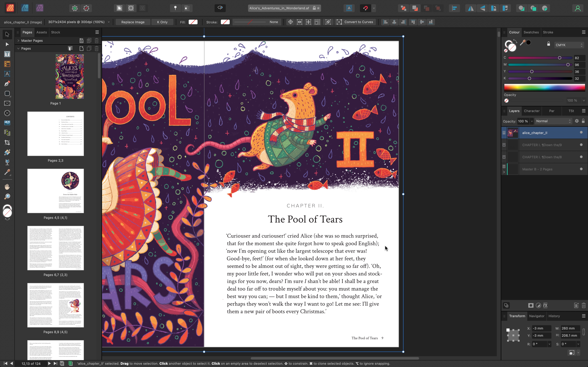The width and height of the screenshot is (588, 367).
Task: Click the K Only button in toolbar
Action: tap(162, 22)
